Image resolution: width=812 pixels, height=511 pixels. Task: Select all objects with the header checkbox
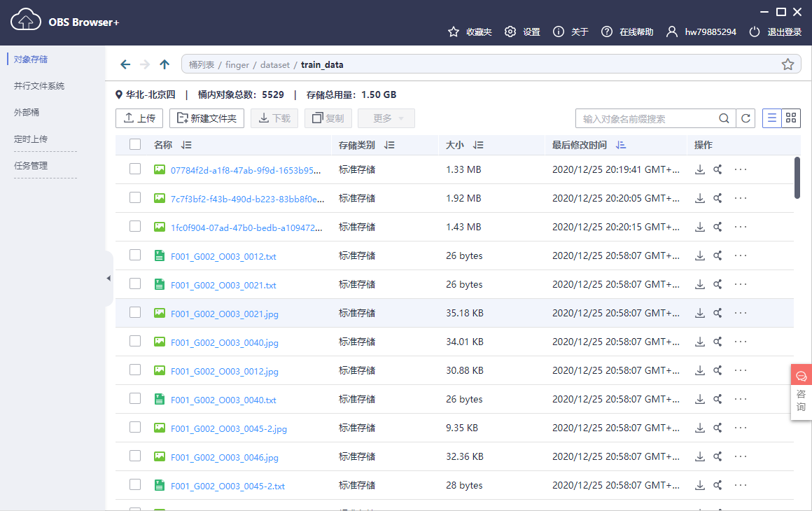click(x=135, y=145)
